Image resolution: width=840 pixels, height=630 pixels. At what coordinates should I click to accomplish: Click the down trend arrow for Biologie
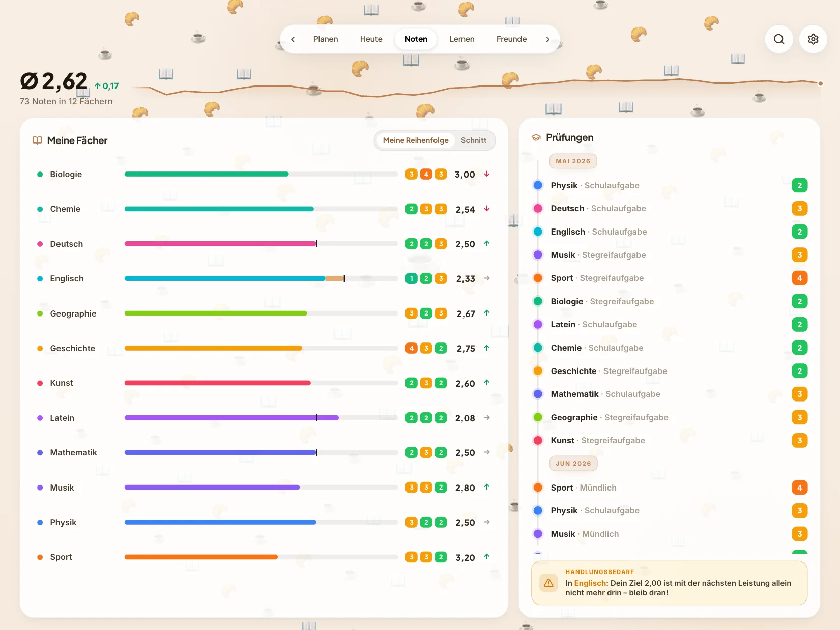pos(487,174)
